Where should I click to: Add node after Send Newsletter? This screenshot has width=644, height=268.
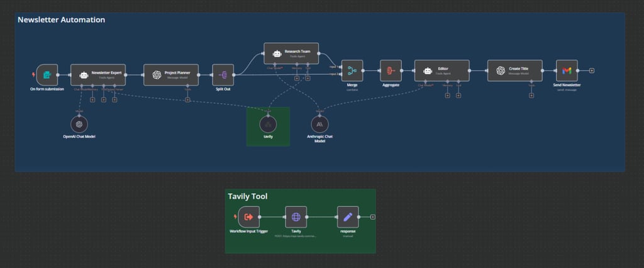point(592,70)
